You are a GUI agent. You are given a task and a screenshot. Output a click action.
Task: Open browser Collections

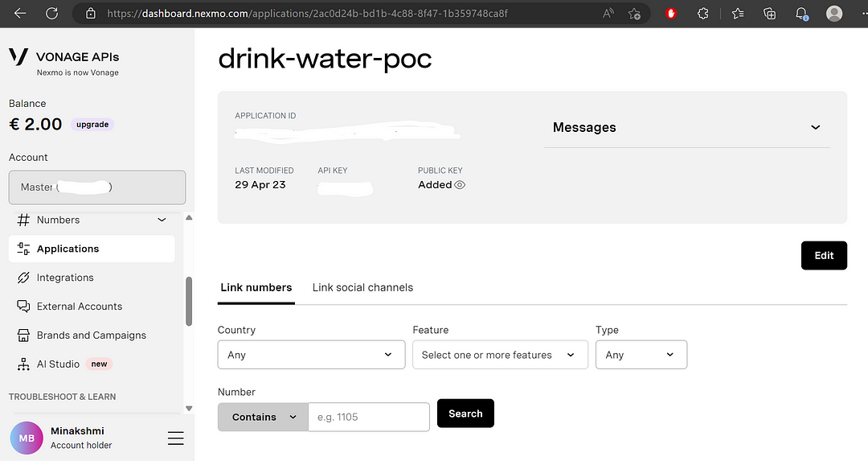point(769,14)
